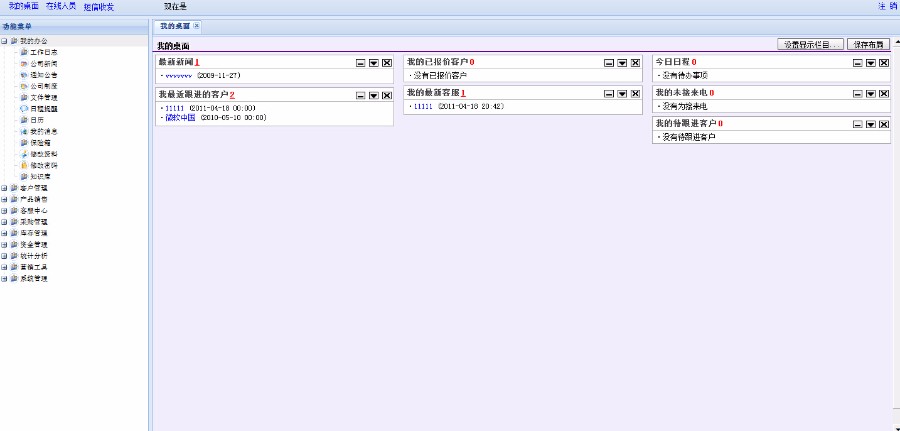Close the 最新新闻 widget

pyautogui.click(x=387, y=63)
